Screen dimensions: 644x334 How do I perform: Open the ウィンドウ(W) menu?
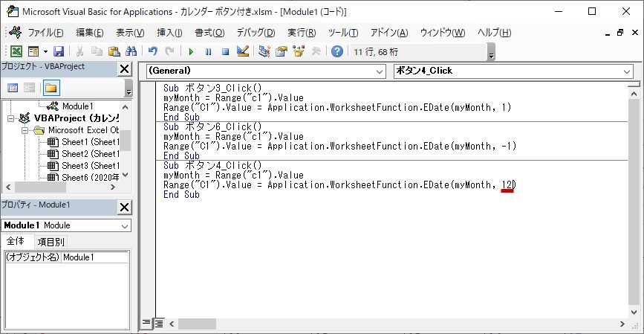pyautogui.click(x=443, y=33)
